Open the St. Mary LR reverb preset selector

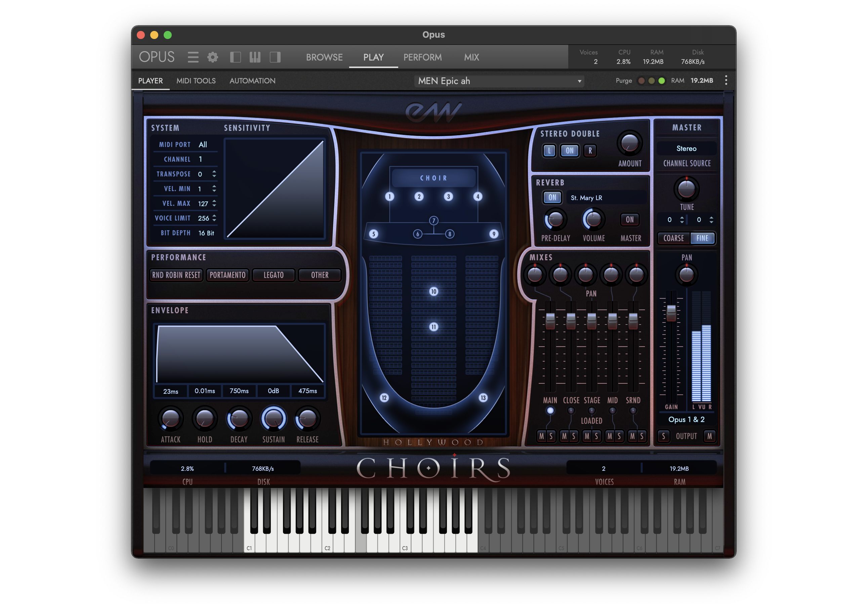click(606, 197)
